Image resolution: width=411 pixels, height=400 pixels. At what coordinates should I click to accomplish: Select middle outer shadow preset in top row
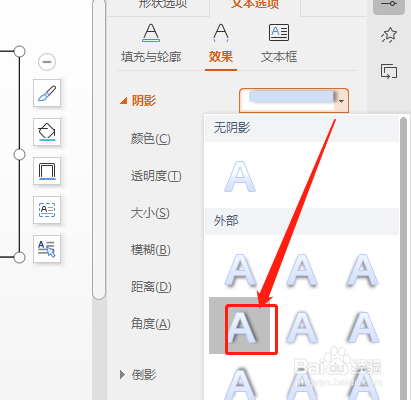(302, 270)
